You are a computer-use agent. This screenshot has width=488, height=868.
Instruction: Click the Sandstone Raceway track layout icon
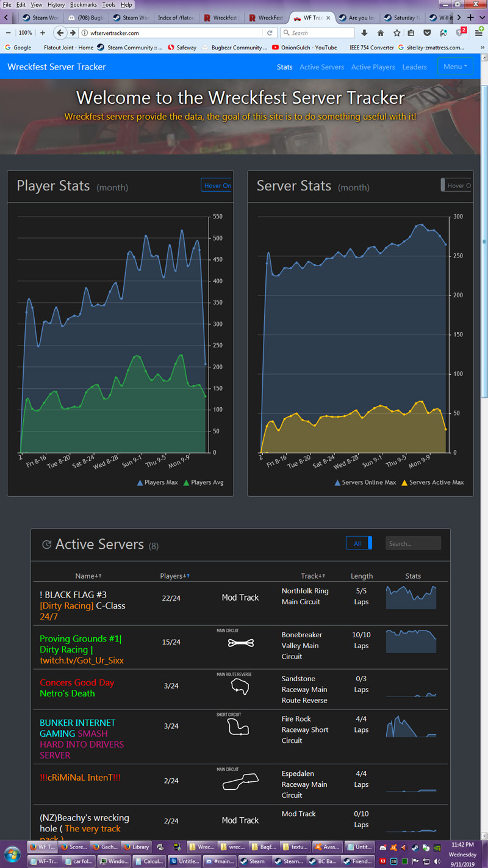240,687
